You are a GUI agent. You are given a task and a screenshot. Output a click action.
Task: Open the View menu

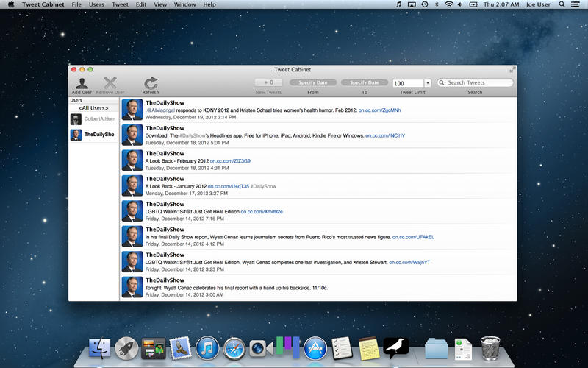coord(160,4)
